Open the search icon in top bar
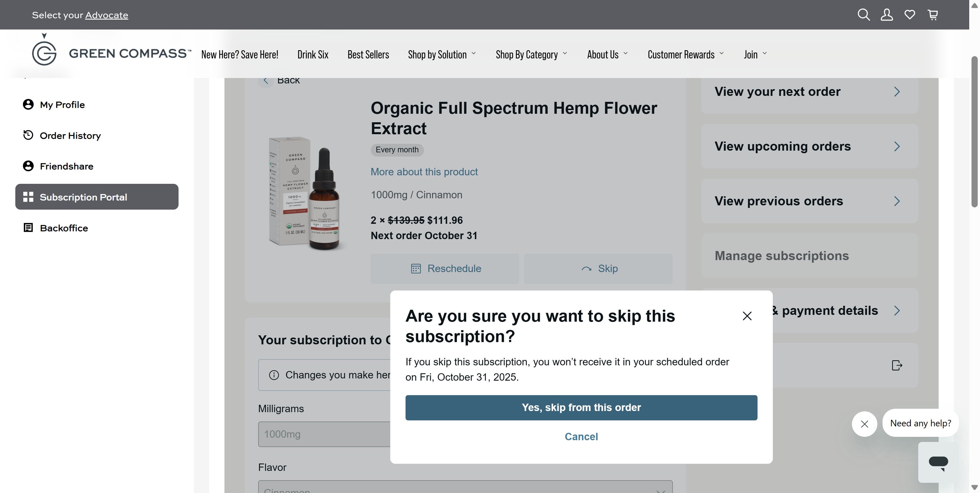Image resolution: width=980 pixels, height=493 pixels. coord(864,15)
